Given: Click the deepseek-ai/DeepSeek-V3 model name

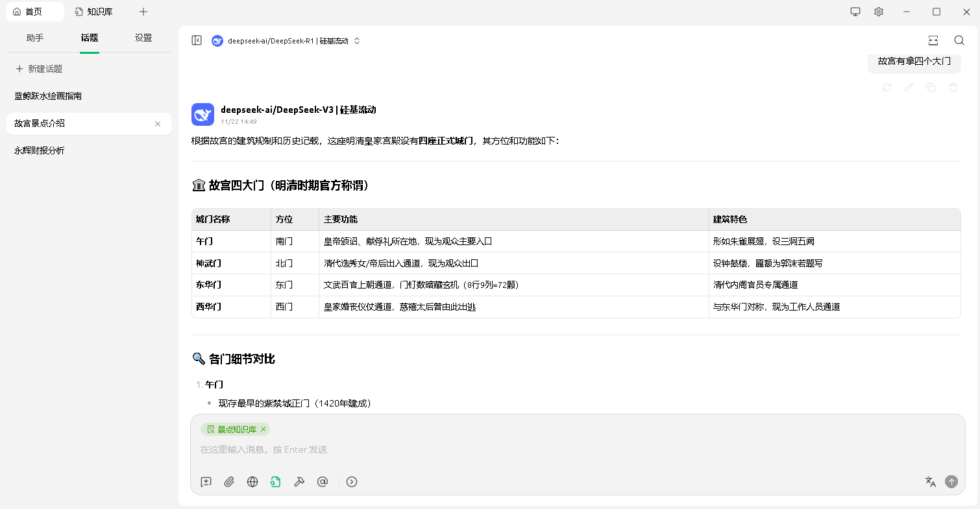Looking at the screenshot, I should click(298, 110).
